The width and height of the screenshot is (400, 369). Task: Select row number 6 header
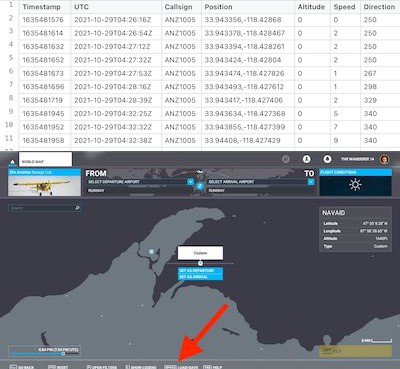tap(11, 71)
